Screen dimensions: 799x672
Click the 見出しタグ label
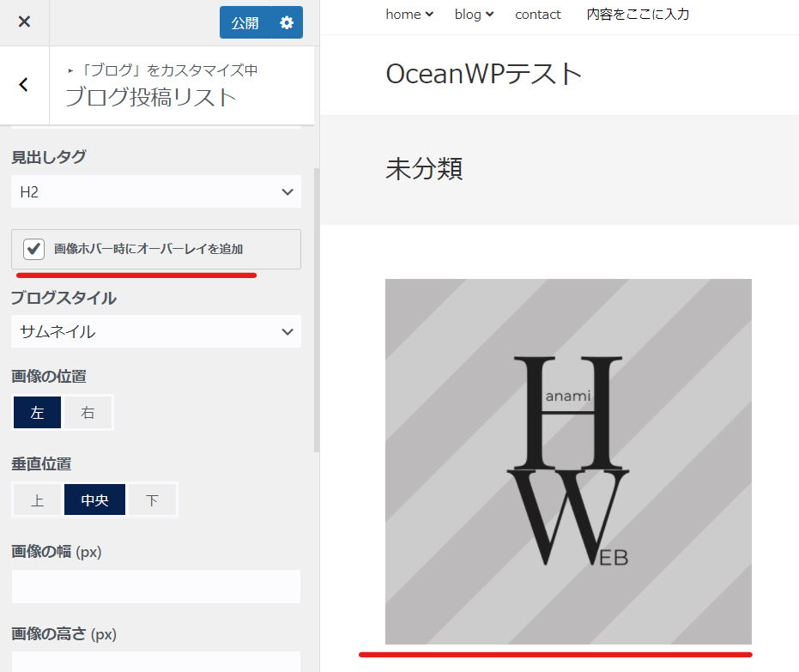click(49, 157)
